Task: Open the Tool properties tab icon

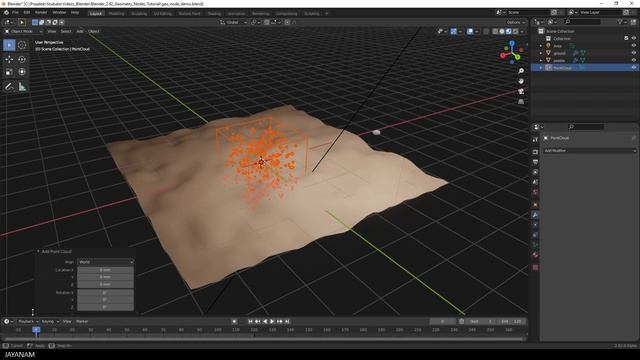Action: [x=535, y=140]
